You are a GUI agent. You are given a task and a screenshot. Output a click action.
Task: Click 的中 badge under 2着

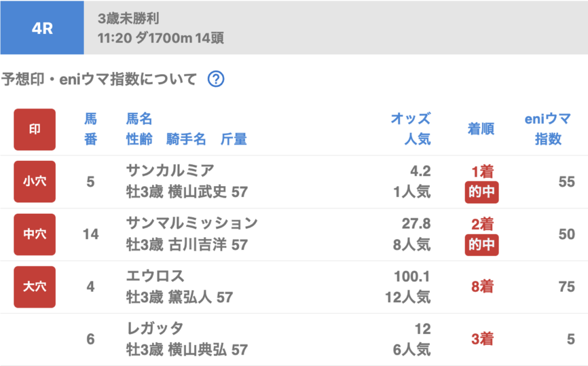coord(482,245)
